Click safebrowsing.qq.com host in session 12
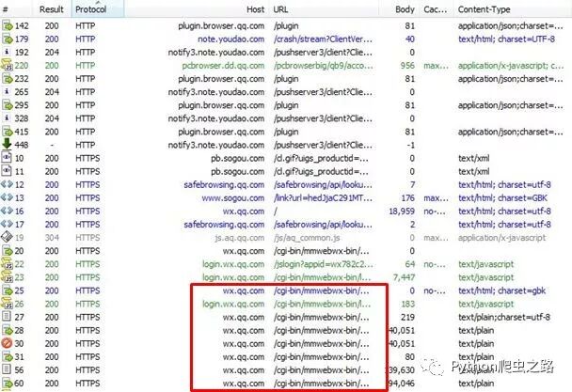 pyautogui.click(x=224, y=184)
